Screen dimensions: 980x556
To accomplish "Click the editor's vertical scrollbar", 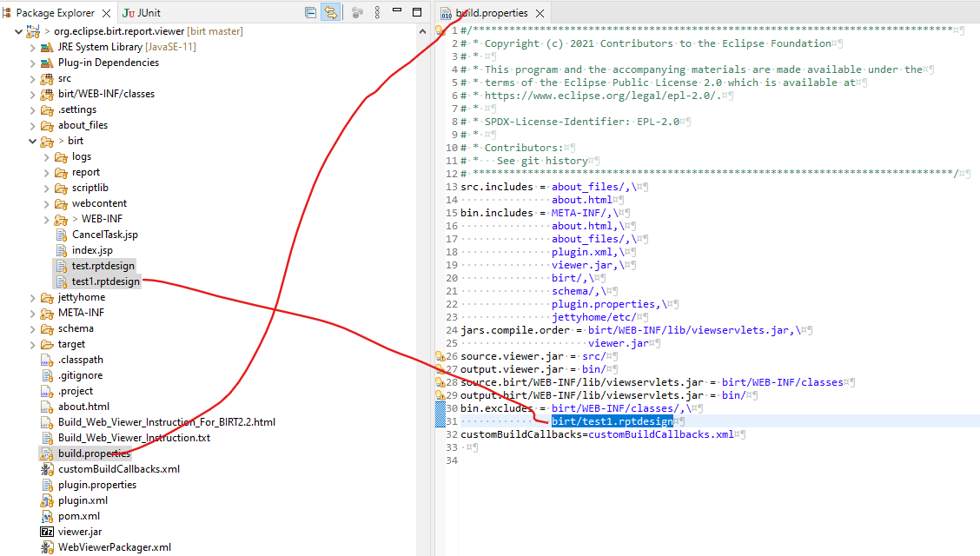I will click(x=975, y=87).
